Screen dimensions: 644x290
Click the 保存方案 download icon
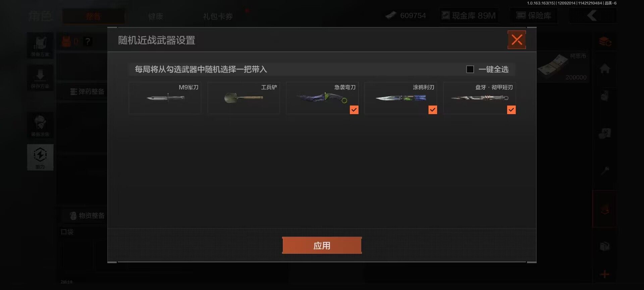(40, 78)
